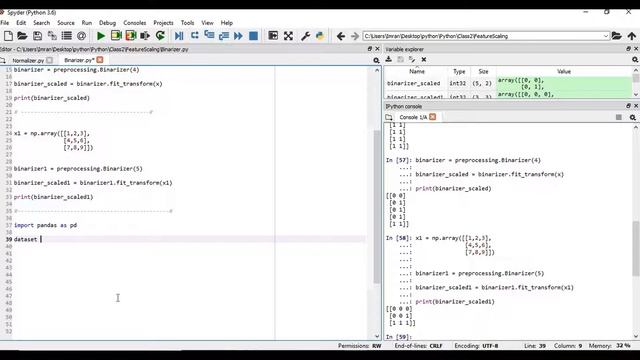The height and width of the screenshot is (360, 640).
Task: Close the Binarizer.py tab
Action: (x=100, y=60)
